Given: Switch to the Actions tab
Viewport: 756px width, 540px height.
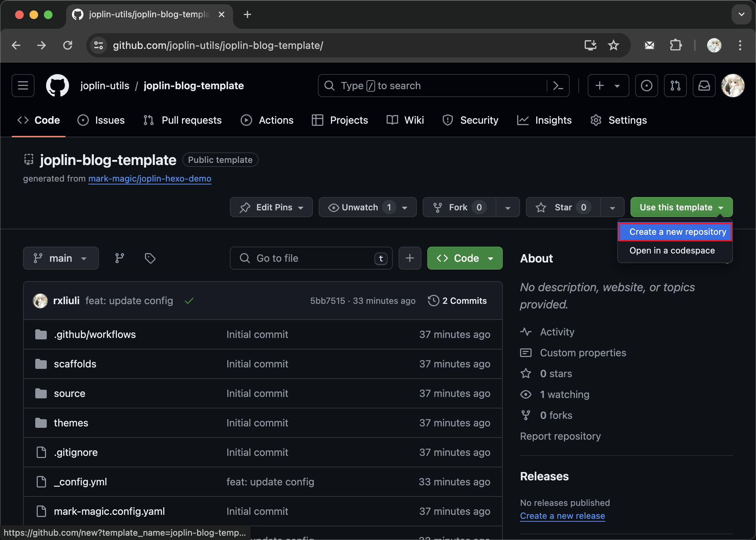Looking at the screenshot, I should click(267, 120).
